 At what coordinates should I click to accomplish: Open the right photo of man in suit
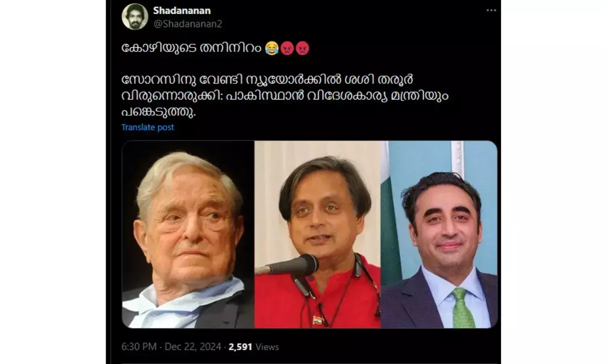(439, 234)
